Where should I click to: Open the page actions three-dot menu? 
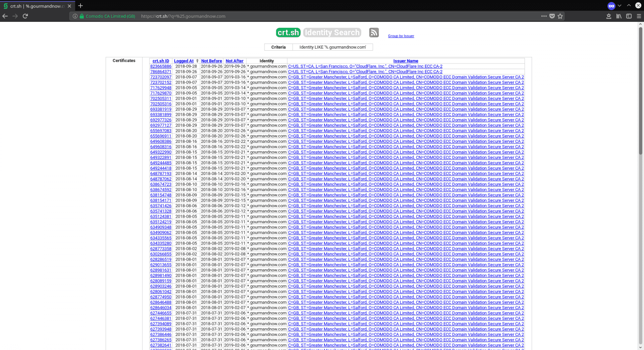(x=544, y=16)
